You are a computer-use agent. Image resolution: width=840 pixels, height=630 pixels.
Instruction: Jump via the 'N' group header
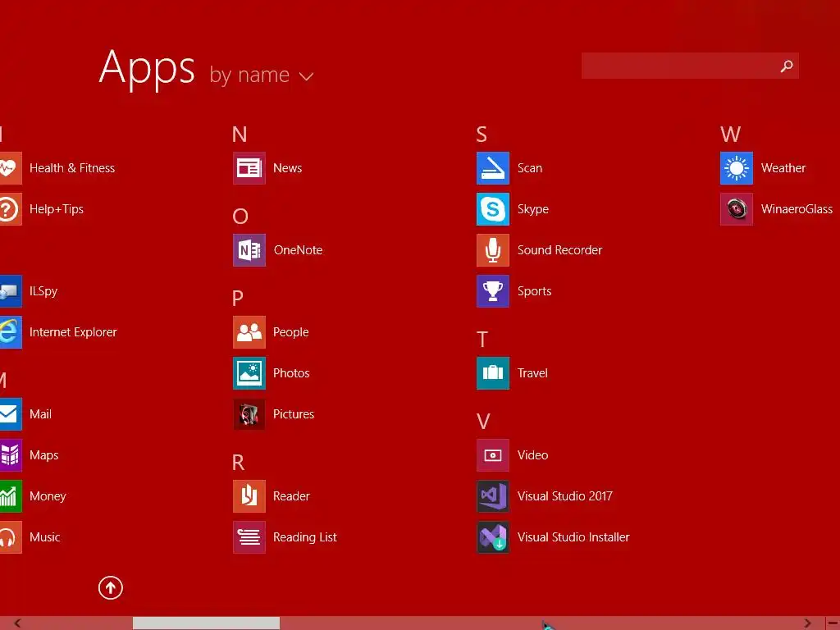[x=240, y=135]
